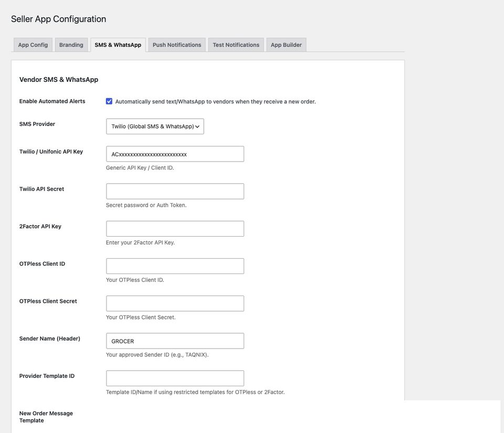The image size is (504, 433).
Task: Click the 'SMS Provider' label
Action: 37,124
